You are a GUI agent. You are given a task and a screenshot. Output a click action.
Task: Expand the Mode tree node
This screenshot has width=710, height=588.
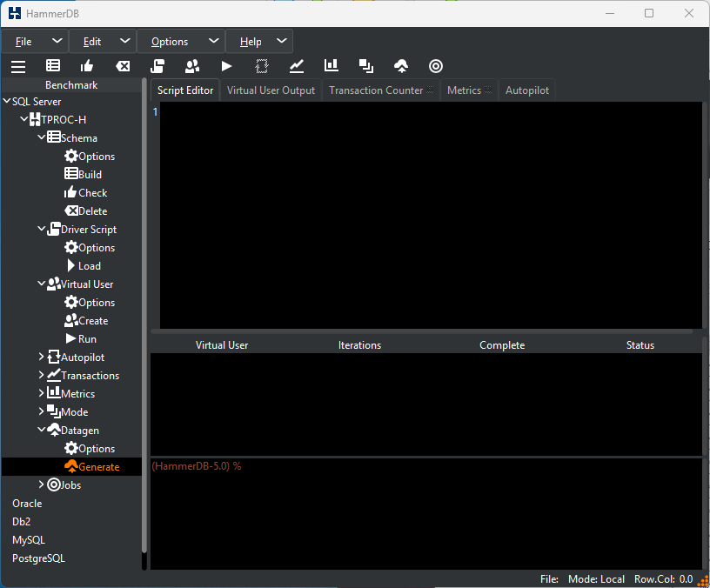point(41,411)
